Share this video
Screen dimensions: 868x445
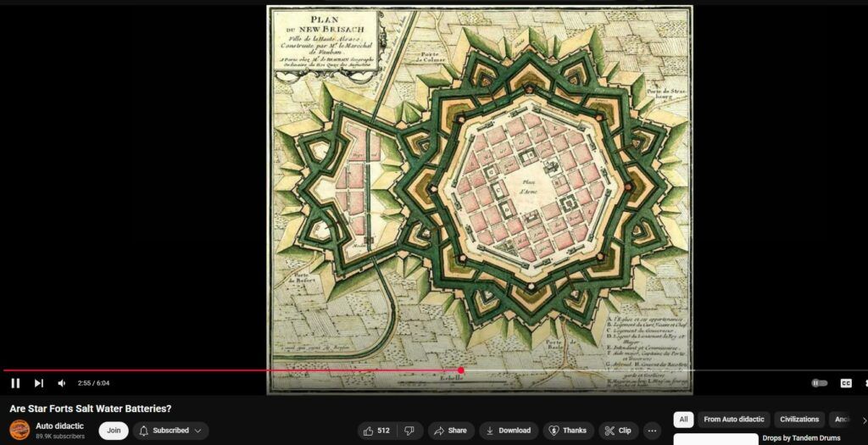pyautogui.click(x=449, y=431)
